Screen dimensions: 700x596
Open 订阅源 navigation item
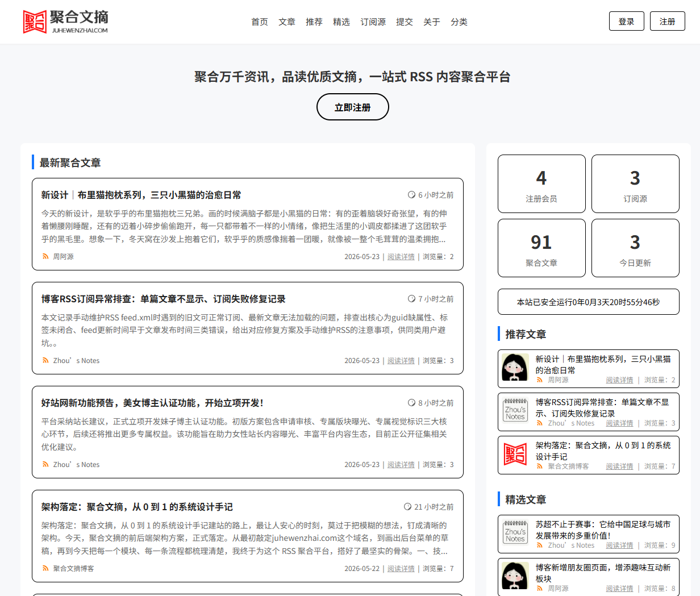pos(373,22)
